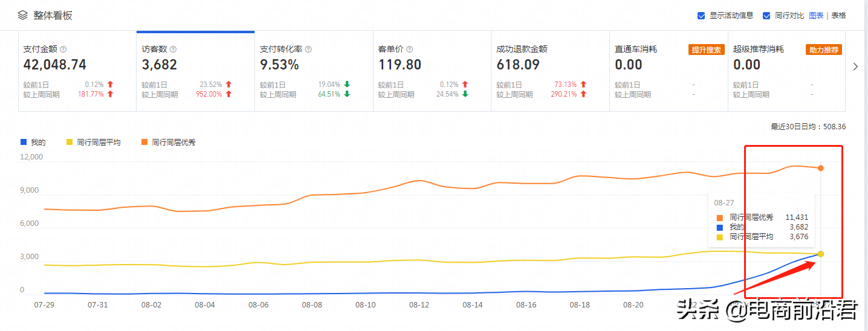Viewport: 868px width, 331px height.
Task: Select the 支付金额 metric card
Action: tap(77, 71)
